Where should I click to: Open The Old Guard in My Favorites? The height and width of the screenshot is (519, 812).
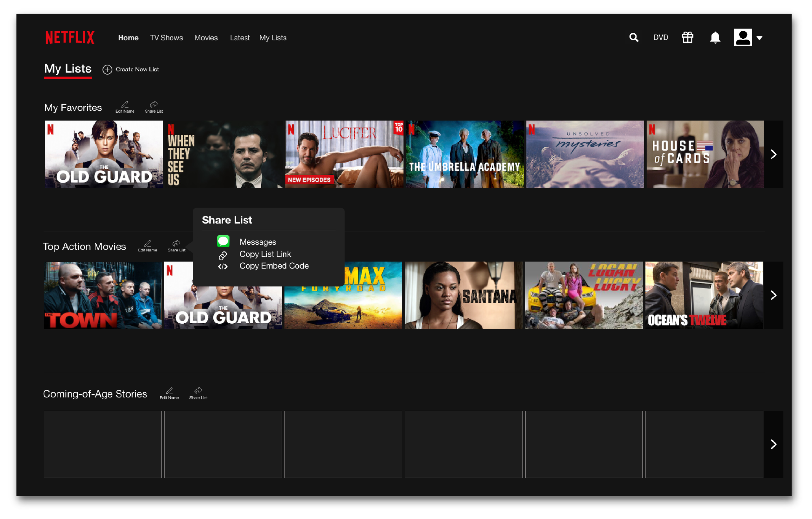(104, 155)
